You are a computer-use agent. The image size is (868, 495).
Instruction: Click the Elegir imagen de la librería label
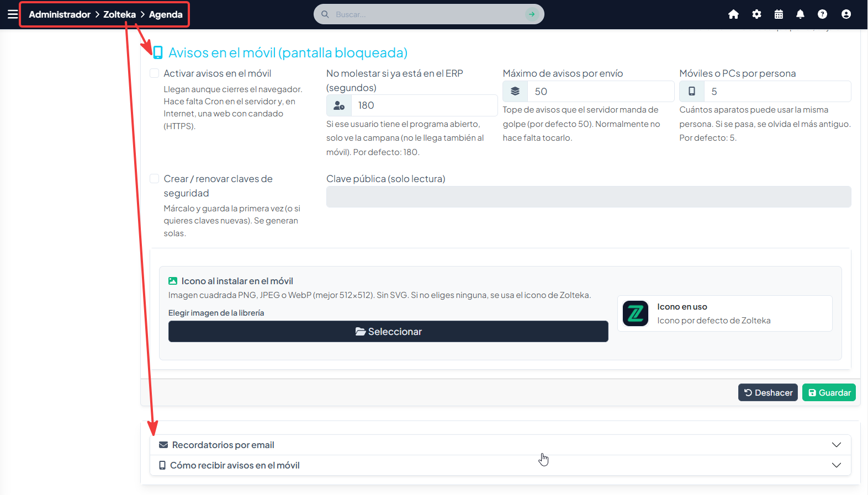pos(216,313)
